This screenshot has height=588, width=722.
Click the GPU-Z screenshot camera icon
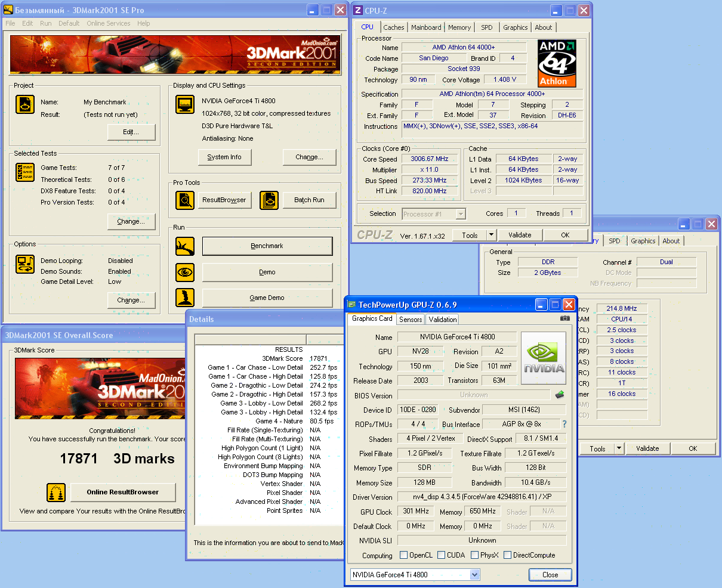(565, 318)
